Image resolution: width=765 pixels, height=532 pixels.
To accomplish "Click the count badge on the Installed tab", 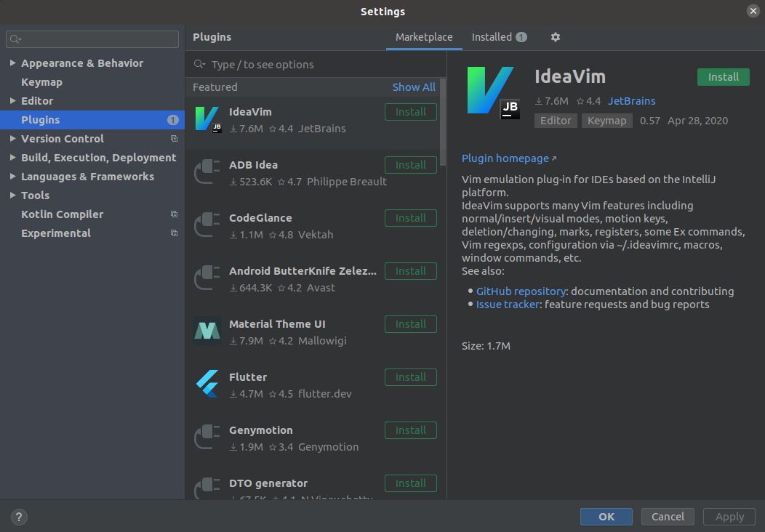I will point(521,37).
